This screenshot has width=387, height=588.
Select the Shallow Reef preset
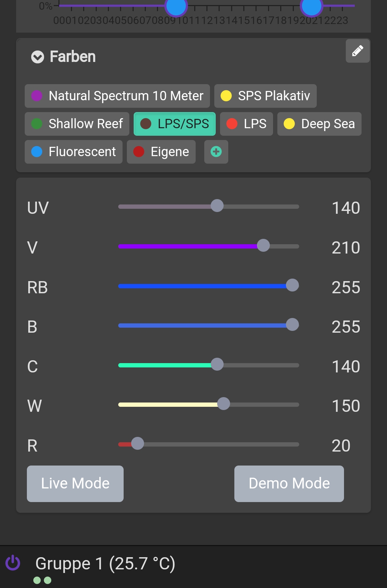[77, 124]
